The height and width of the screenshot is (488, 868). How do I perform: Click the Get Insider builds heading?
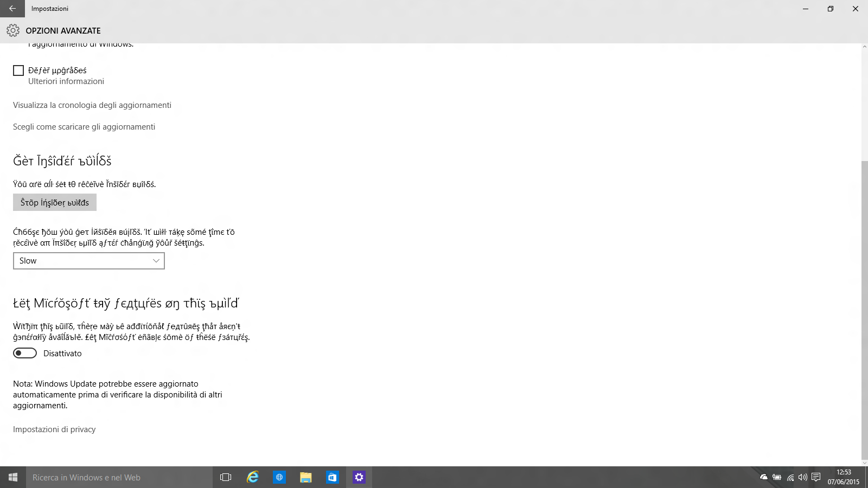62,161
